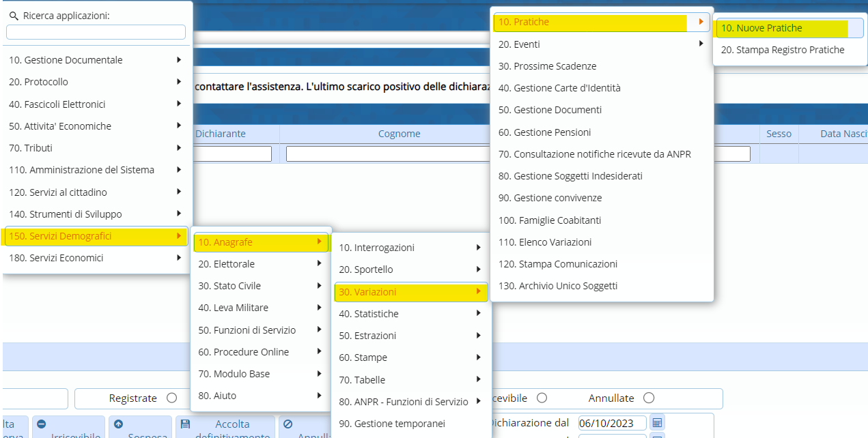This screenshot has width=868, height=438.
Task: Open 10. Nuove Pratiche menu entry
Action: point(761,29)
